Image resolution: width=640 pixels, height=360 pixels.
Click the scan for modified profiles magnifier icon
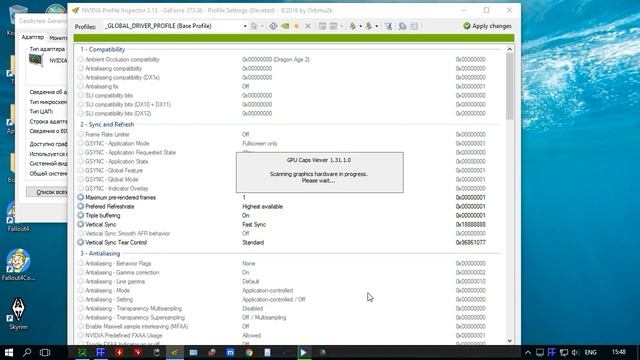[x=402, y=26]
